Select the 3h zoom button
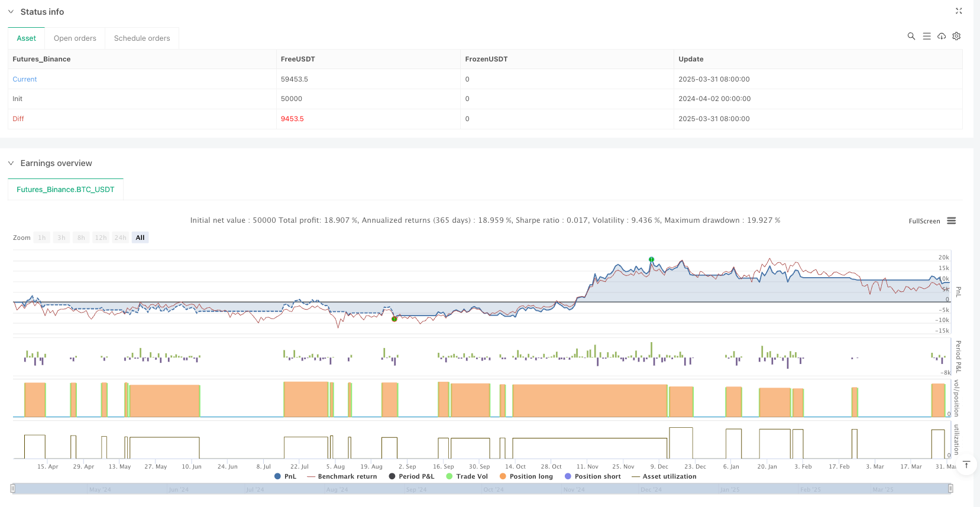This screenshot has height=507, width=980. (62, 238)
